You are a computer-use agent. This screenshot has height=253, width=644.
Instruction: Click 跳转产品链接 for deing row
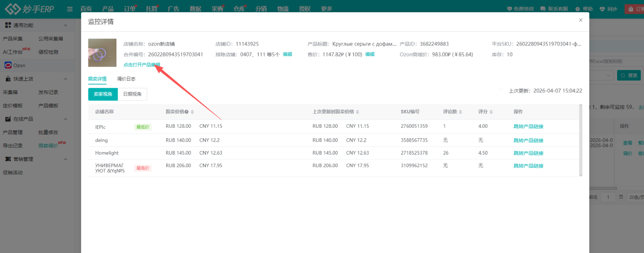tap(528, 140)
